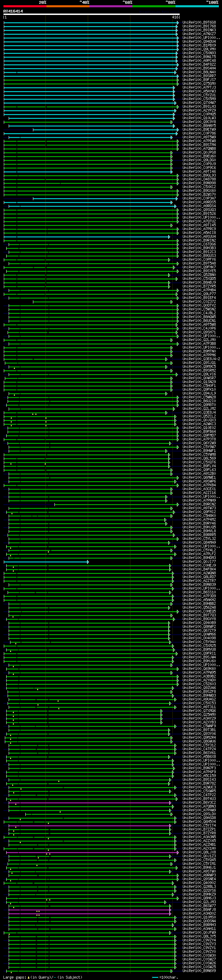Select the UniRef100_Q7XHW7 hit name
222x980 pixels.
[199, 103]
